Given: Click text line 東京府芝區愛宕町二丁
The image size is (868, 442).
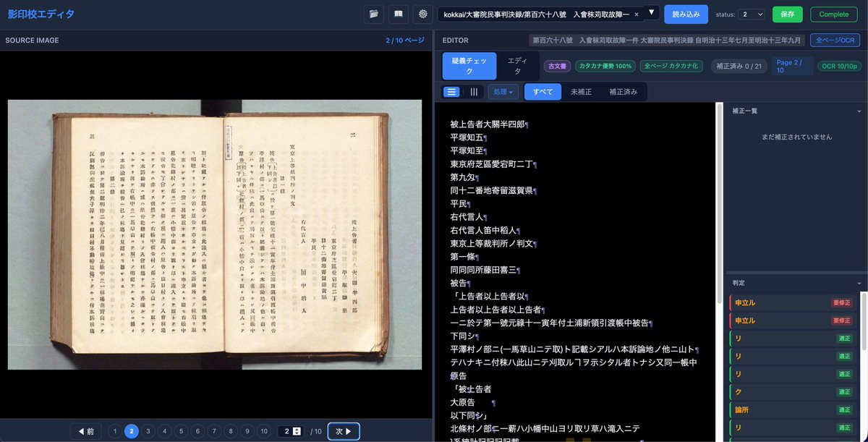Looking at the screenshot, I should 493,164.
